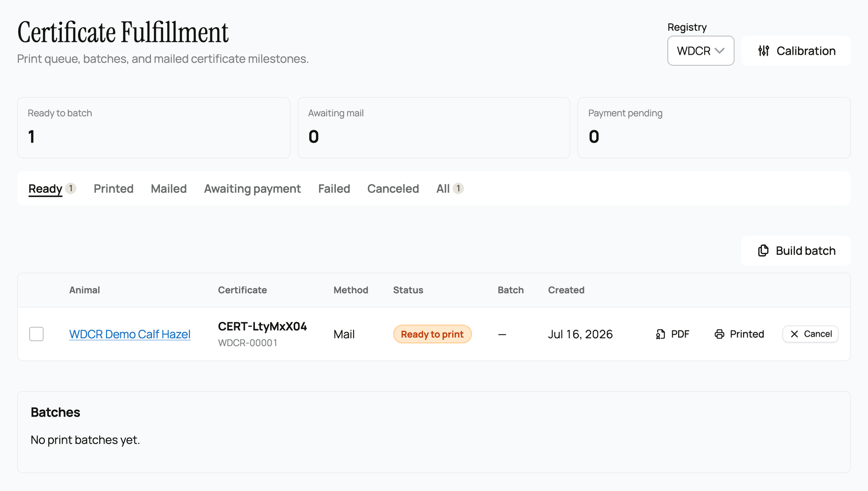Image resolution: width=868 pixels, height=491 pixels.
Task: Open WDCR Demo Calf Hazel link
Action: point(130,334)
